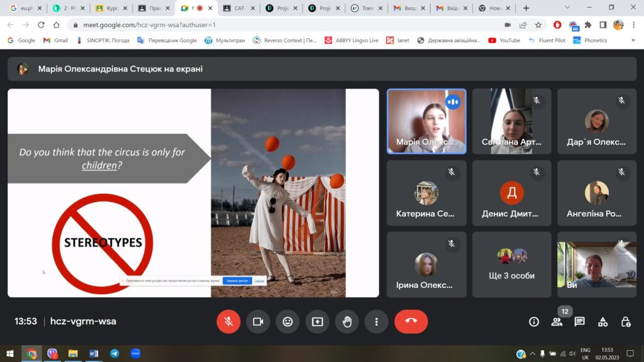The image size is (644, 362).
Task: Click the present screen button
Action: click(317, 322)
